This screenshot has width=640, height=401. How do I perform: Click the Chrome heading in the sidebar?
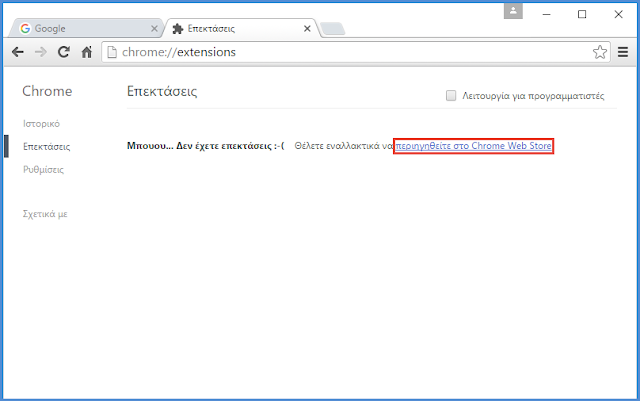47,91
